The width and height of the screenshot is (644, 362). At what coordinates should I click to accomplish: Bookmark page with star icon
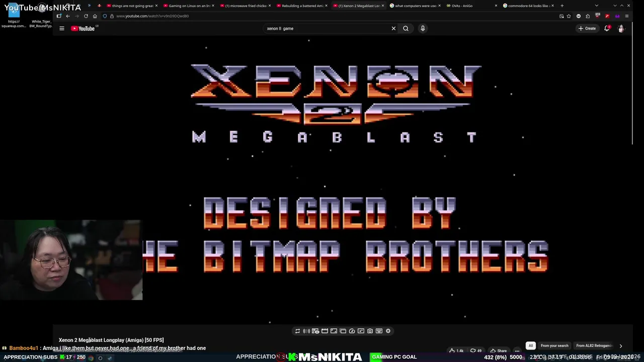(x=569, y=16)
